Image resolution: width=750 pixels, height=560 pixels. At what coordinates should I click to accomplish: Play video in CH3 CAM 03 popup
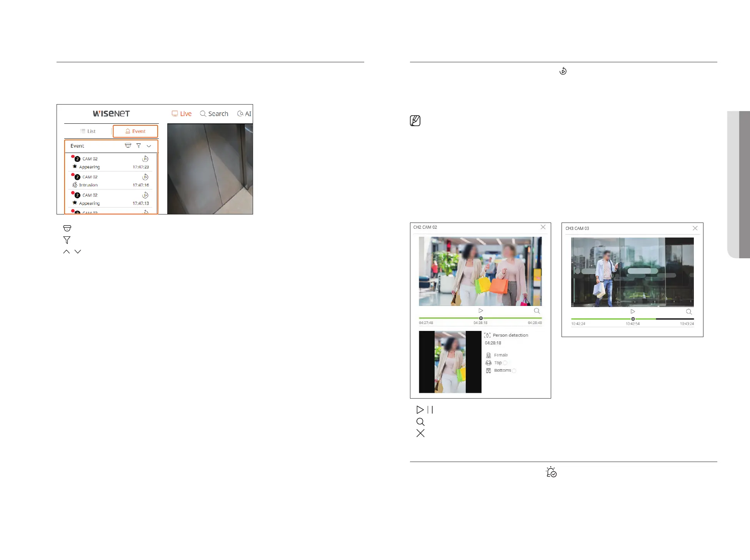633,311
